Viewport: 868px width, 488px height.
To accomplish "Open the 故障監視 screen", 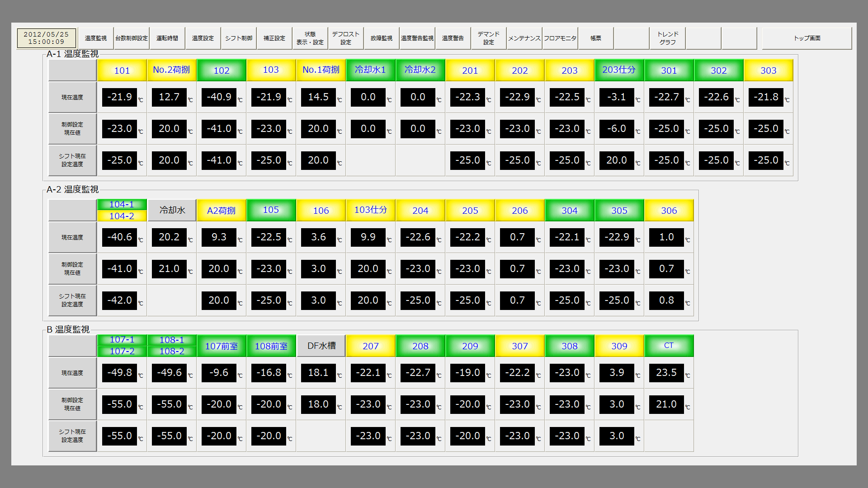I will click(x=382, y=38).
